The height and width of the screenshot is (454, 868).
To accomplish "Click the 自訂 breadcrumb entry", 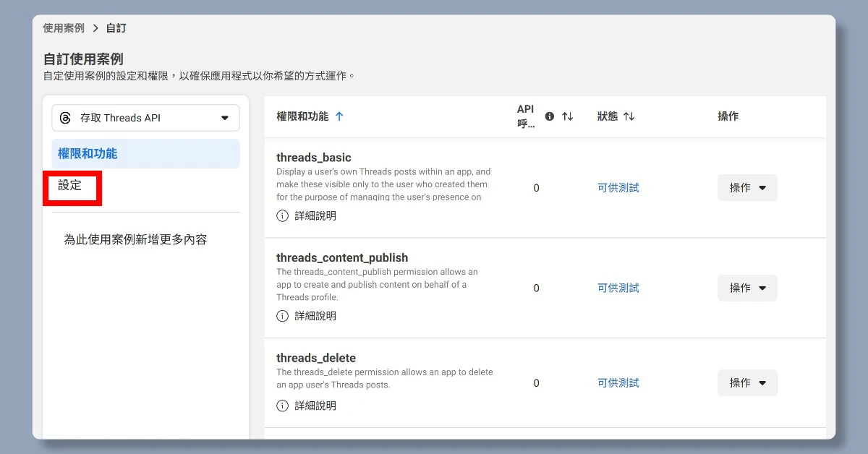I will click(116, 28).
